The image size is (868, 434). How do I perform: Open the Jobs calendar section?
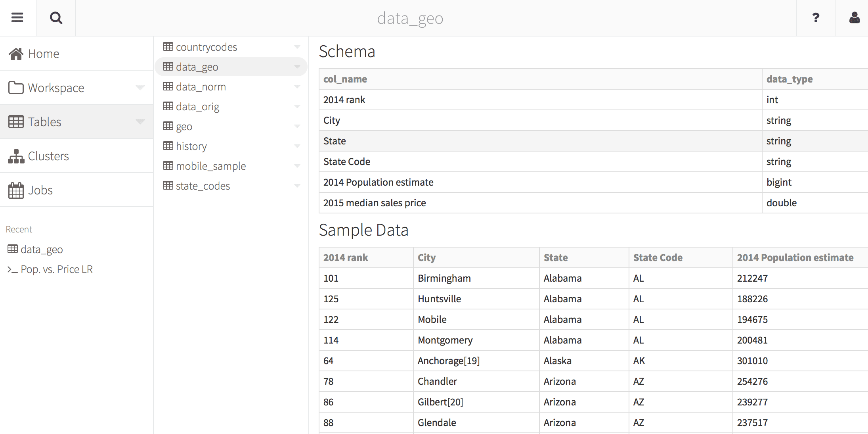click(x=40, y=190)
